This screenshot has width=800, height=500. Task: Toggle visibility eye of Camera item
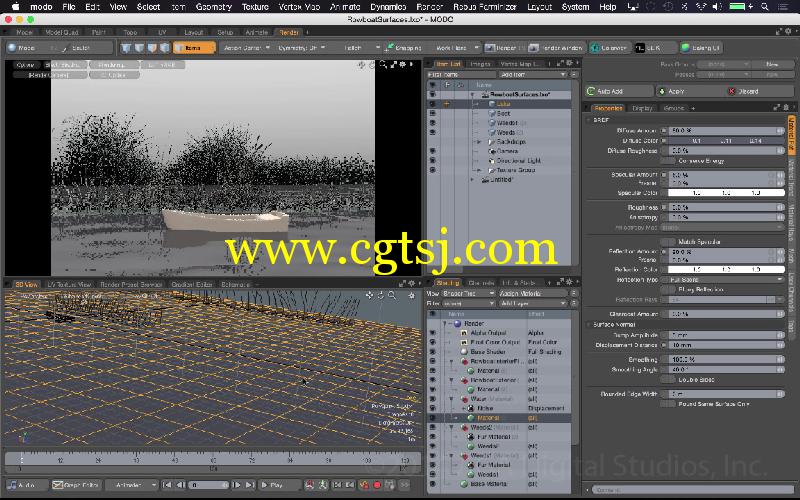433,151
